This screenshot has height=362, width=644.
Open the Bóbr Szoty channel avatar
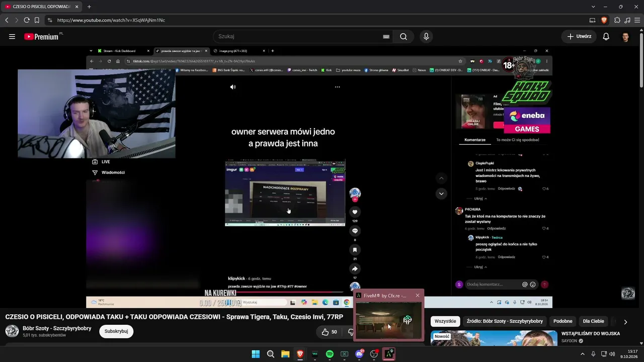(x=12, y=331)
